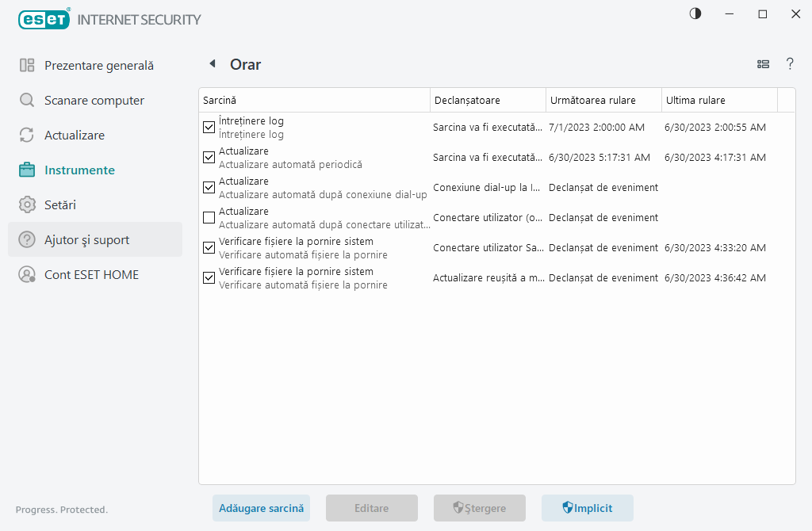Sort tasks by Sarcină column header

(313, 101)
